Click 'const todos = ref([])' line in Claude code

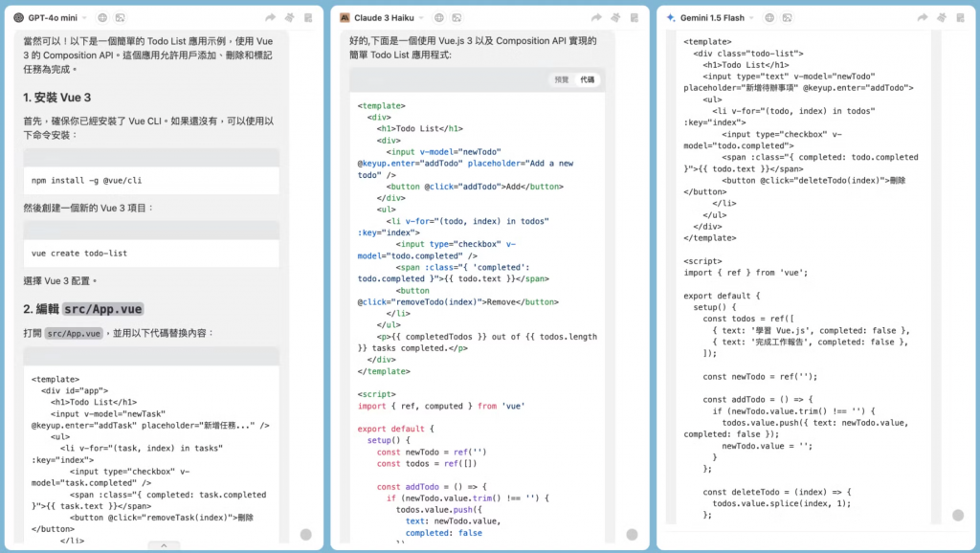tap(427, 464)
